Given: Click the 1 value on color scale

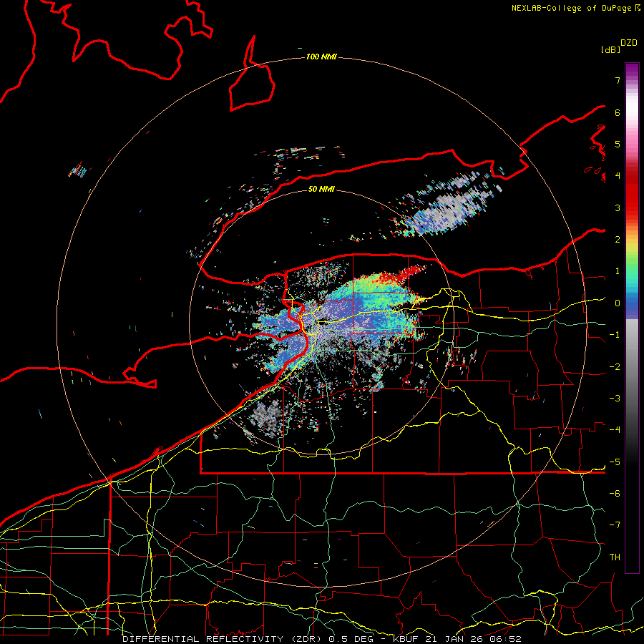Looking at the screenshot, I should pos(618,271).
